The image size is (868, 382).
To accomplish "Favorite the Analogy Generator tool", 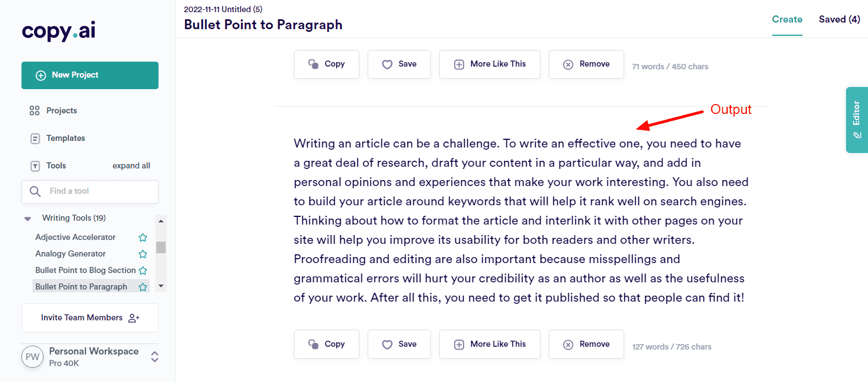I will pos(143,254).
